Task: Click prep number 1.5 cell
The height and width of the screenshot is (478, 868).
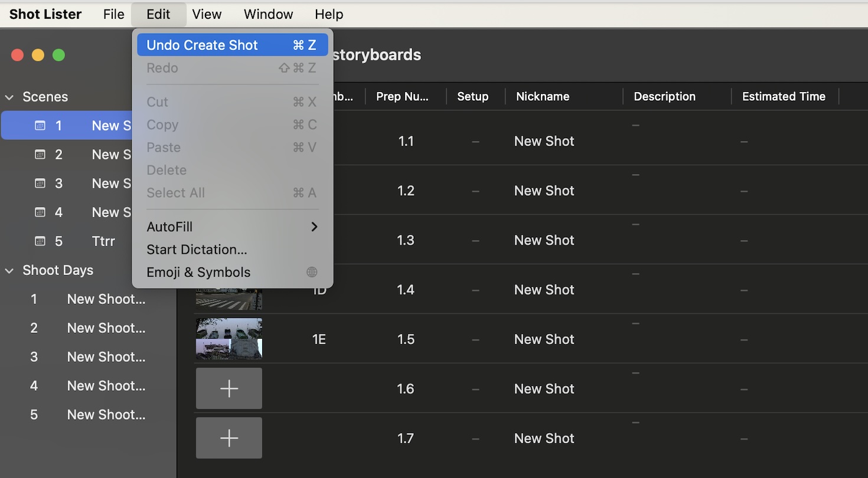Action: tap(406, 339)
